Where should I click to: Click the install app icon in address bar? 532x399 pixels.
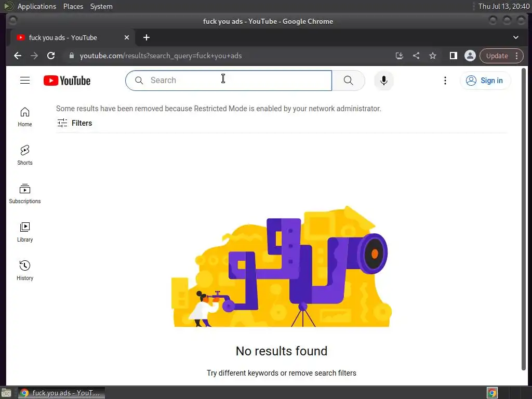point(400,56)
